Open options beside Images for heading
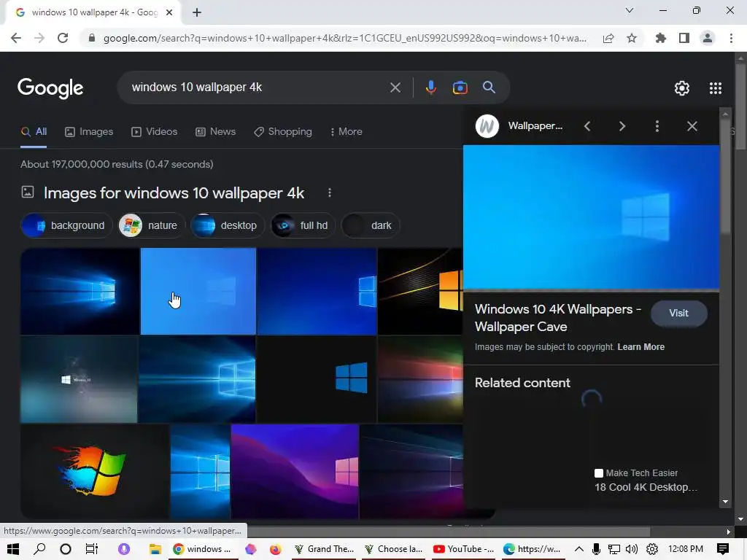 330,192
